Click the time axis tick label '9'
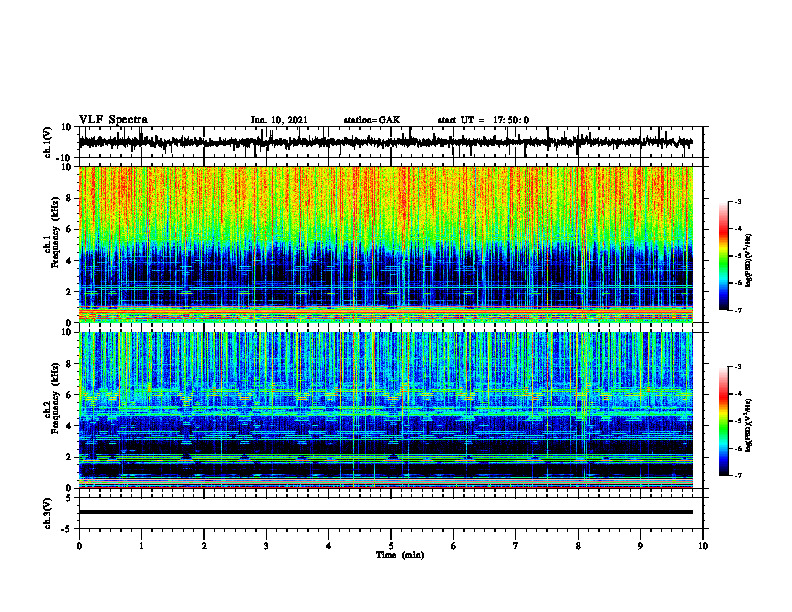 point(640,546)
